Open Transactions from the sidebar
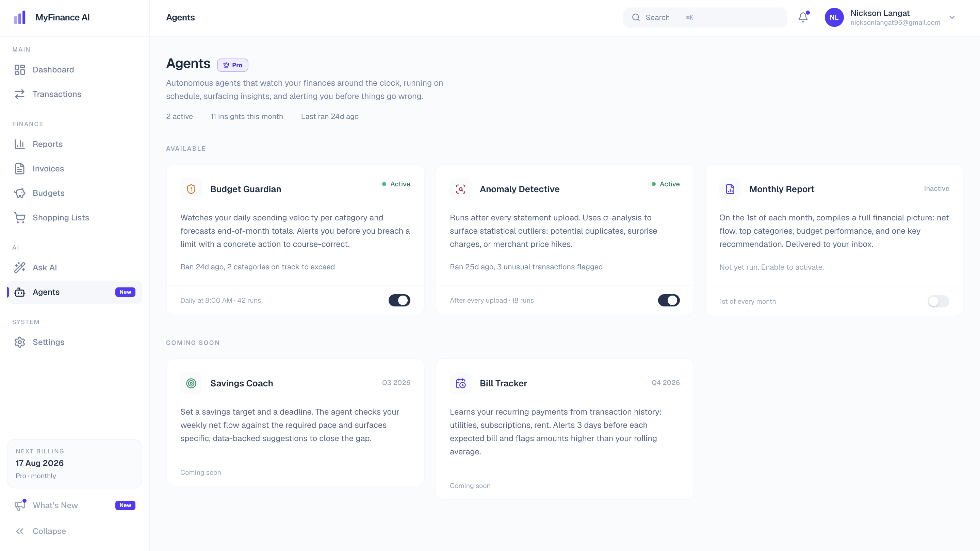 pyautogui.click(x=75, y=94)
